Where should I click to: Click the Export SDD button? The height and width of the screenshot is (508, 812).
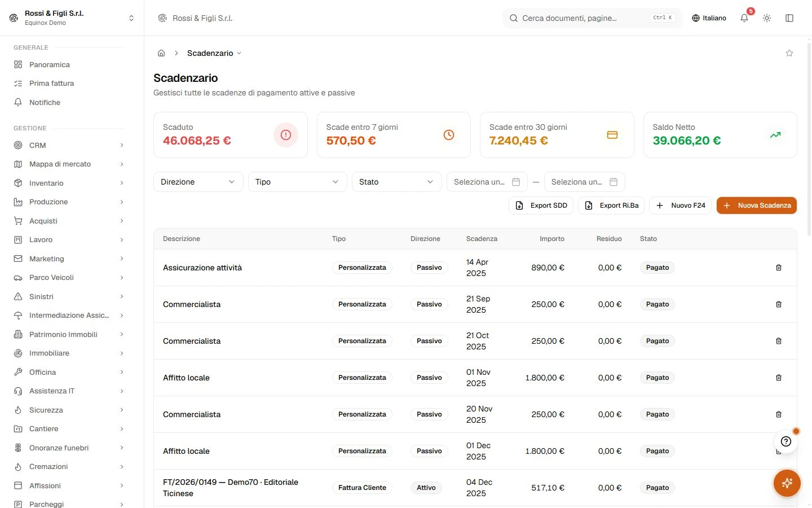pyautogui.click(x=541, y=205)
